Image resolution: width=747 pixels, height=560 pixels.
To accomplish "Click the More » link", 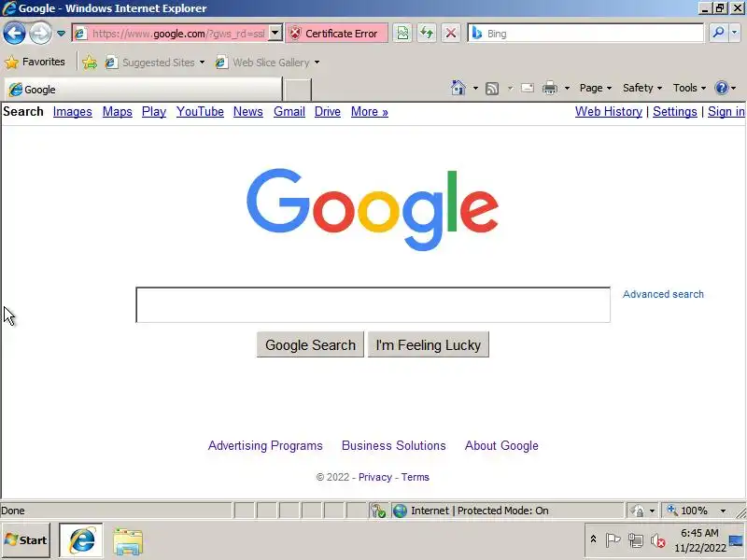I will coord(369,111).
